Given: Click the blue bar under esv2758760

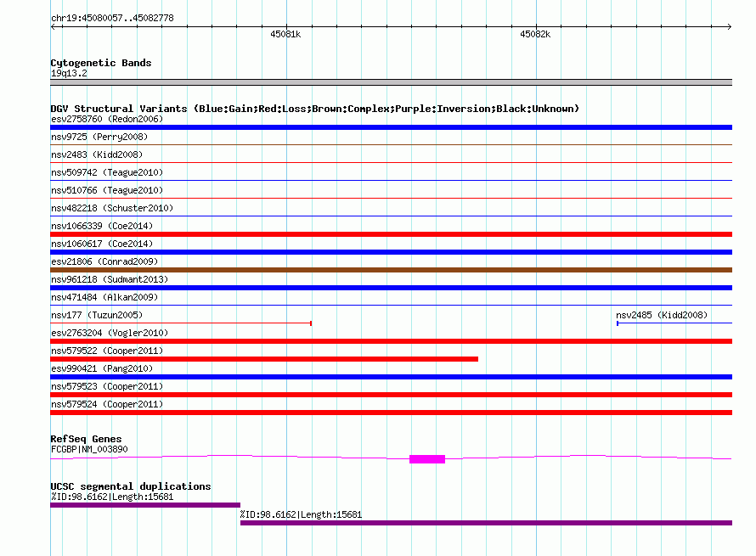Looking at the screenshot, I should click(x=391, y=127).
